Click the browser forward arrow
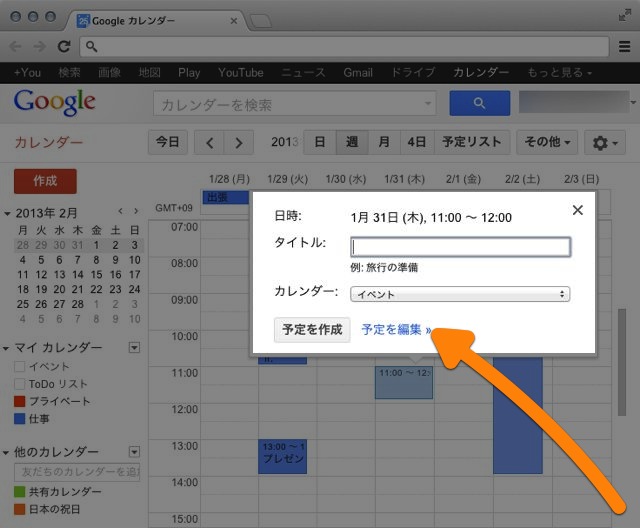 tap(40, 47)
